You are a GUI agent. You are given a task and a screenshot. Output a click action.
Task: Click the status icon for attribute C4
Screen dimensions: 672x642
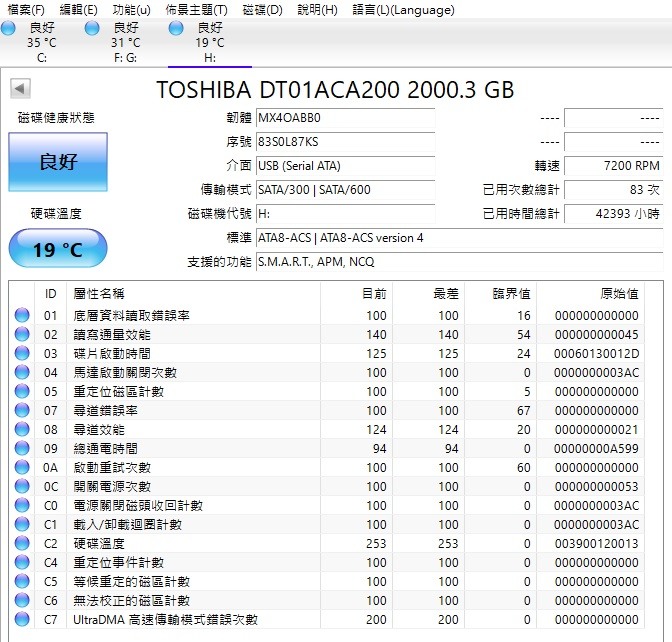(x=22, y=562)
